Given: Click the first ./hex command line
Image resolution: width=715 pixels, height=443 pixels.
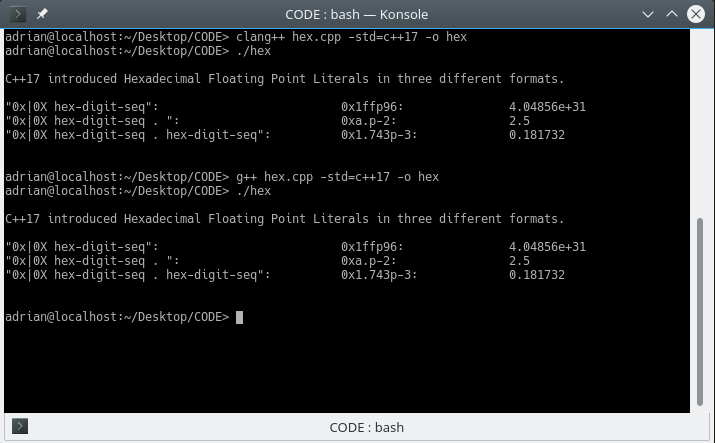Looking at the screenshot, I should (138, 51).
